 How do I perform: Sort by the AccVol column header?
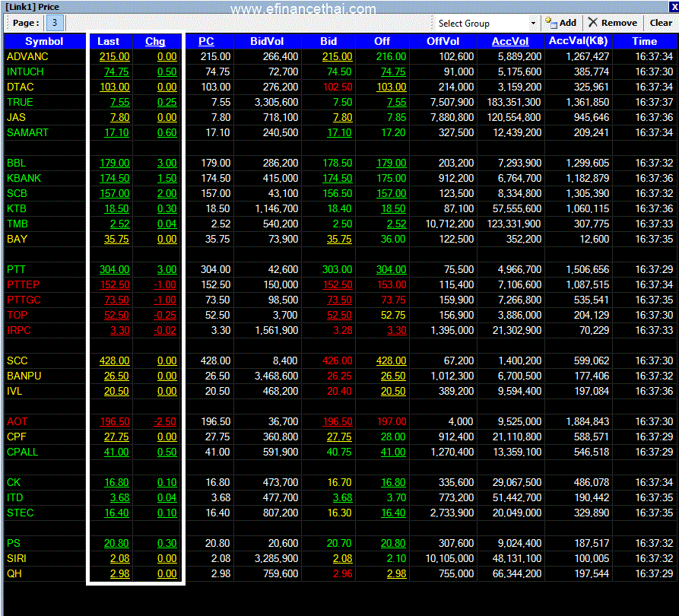510,42
